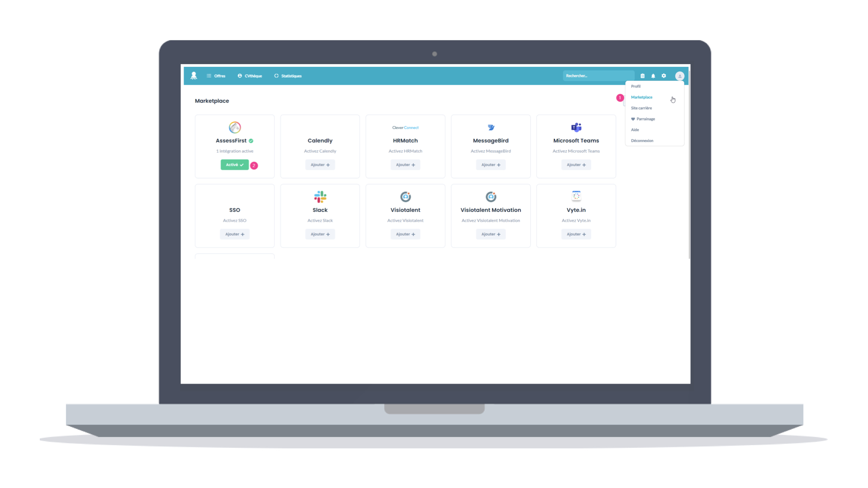The width and height of the screenshot is (868, 488).
Task: Click the Rechercher search field
Action: (598, 76)
